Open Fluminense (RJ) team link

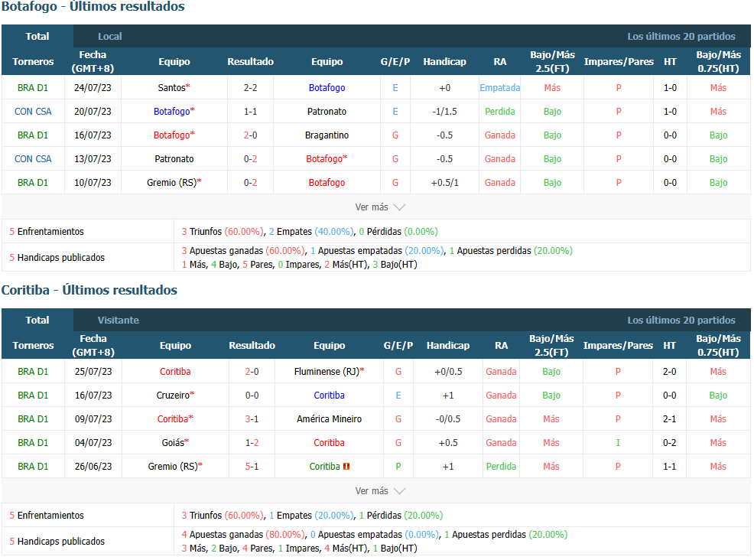329,372
